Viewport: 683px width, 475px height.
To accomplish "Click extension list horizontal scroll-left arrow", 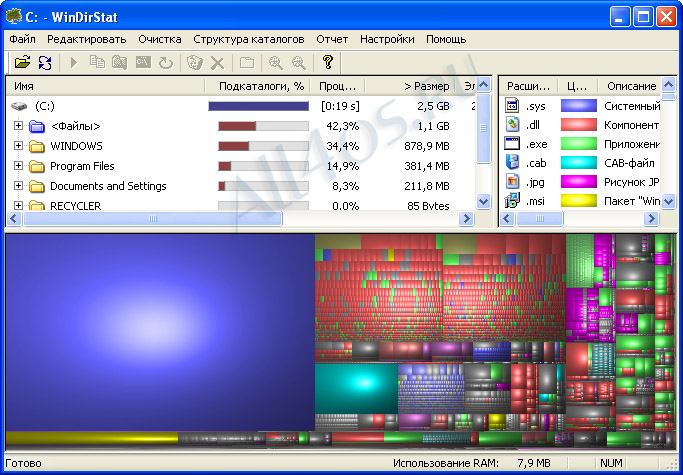I will tap(507, 218).
